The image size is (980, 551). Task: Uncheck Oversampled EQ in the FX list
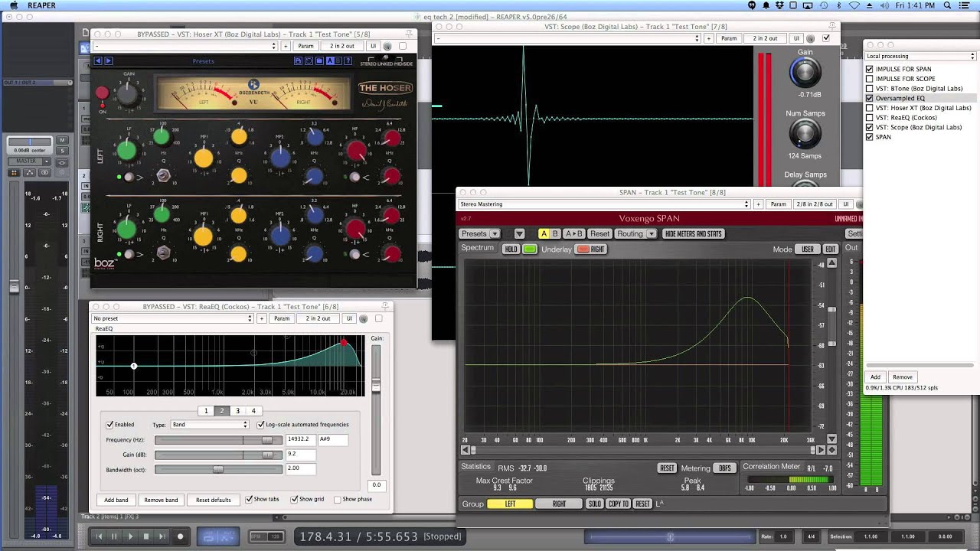870,98
